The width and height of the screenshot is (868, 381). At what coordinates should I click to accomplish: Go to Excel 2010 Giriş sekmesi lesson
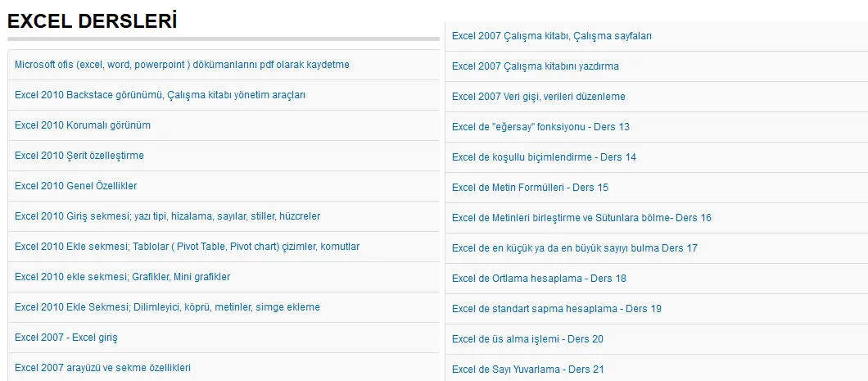point(167,216)
